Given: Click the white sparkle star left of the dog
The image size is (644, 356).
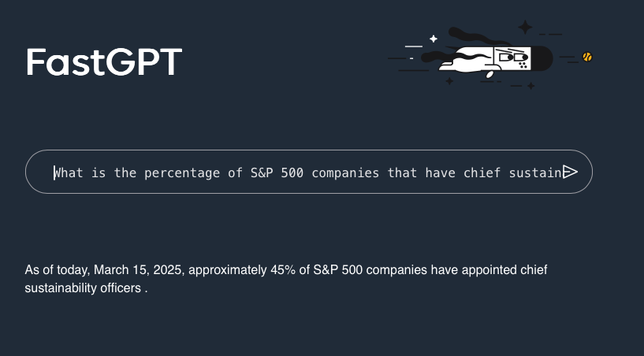Looking at the screenshot, I should click(x=433, y=39).
